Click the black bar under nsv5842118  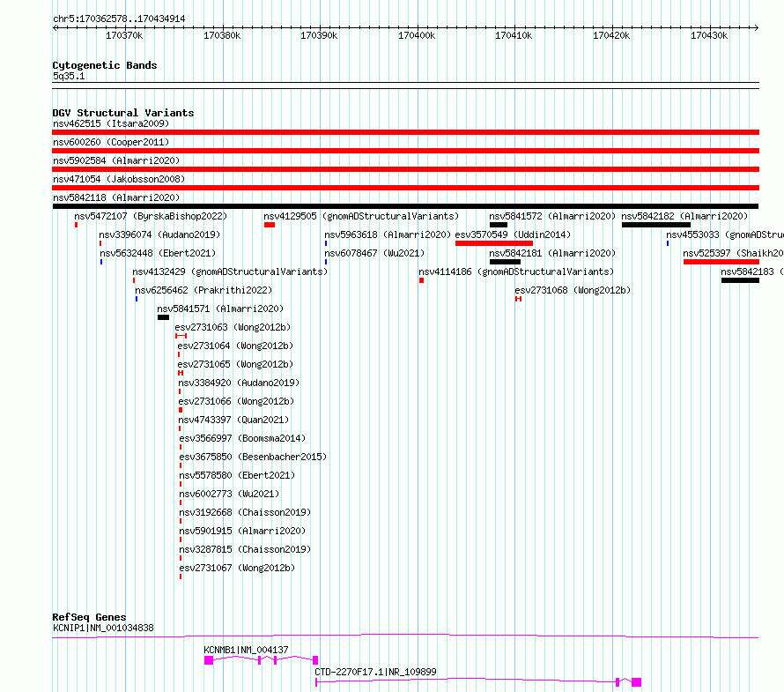tap(405, 206)
